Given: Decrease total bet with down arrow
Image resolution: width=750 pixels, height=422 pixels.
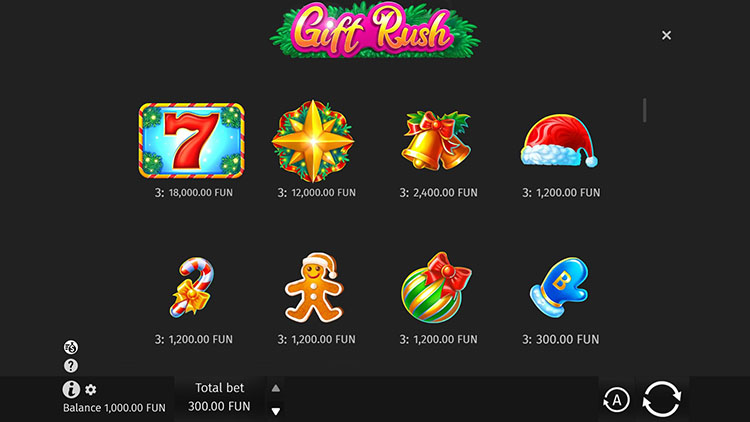Looking at the screenshot, I should coord(276,411).
